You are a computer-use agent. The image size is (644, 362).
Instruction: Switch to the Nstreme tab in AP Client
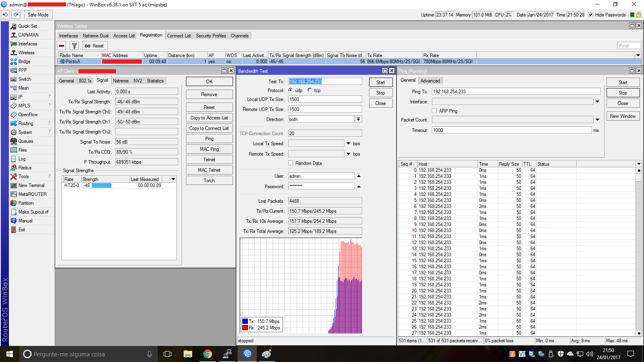121,81
